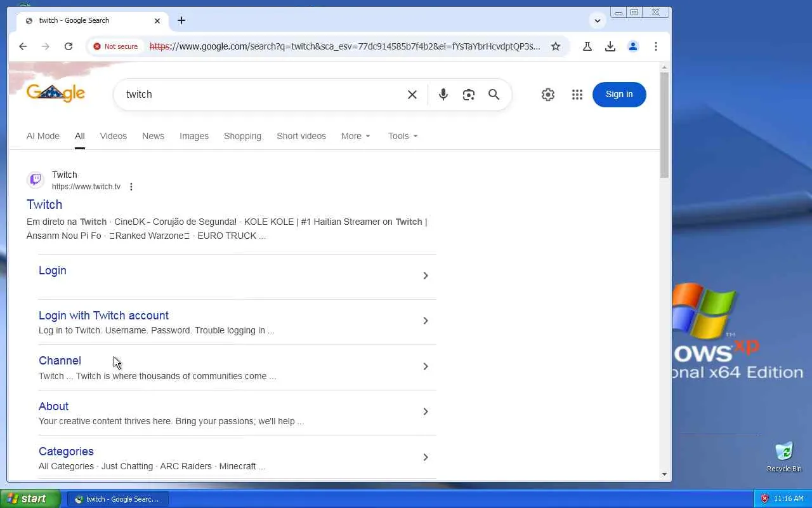The height and width of the screenshot is (508, 812).
Task: Switch to News results
Action: pyautogui.click(x=153, y=136)
